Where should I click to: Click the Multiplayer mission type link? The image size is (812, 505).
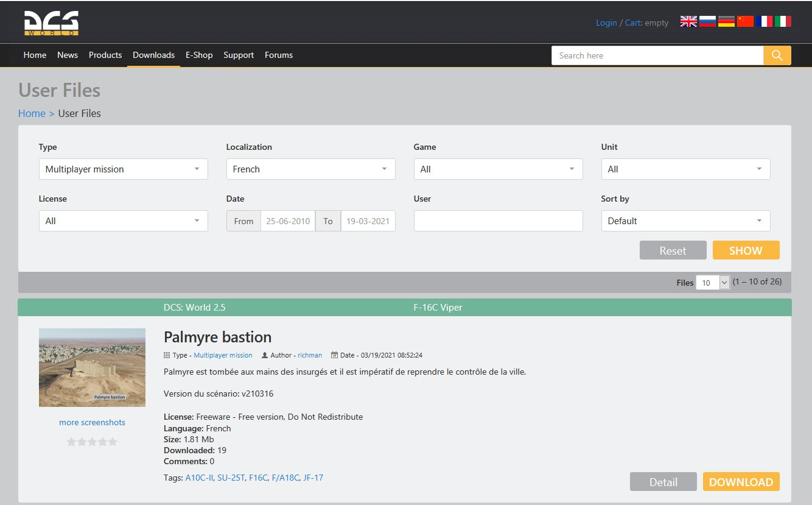223,355
